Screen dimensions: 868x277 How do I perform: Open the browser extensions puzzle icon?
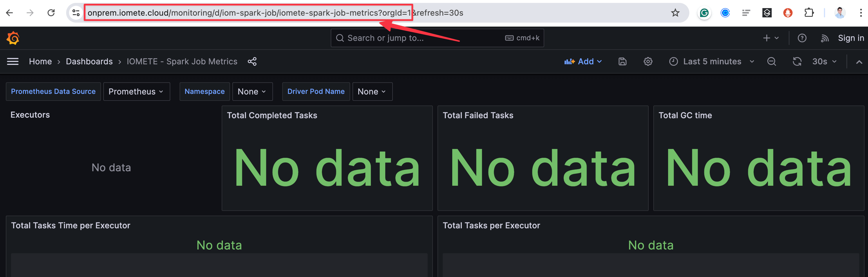[809, 13]
